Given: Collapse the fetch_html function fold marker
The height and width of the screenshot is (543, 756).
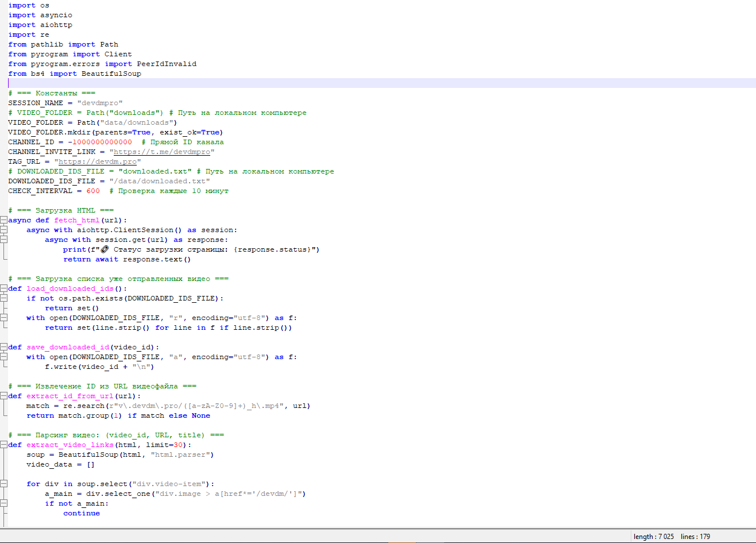Looking at the screenshot, I should coord(3,220).
